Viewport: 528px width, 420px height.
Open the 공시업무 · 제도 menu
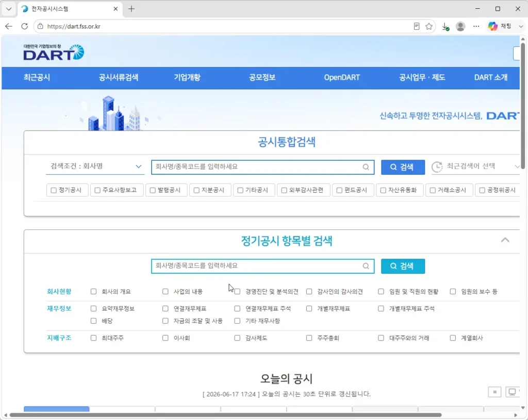coord(422,77)
